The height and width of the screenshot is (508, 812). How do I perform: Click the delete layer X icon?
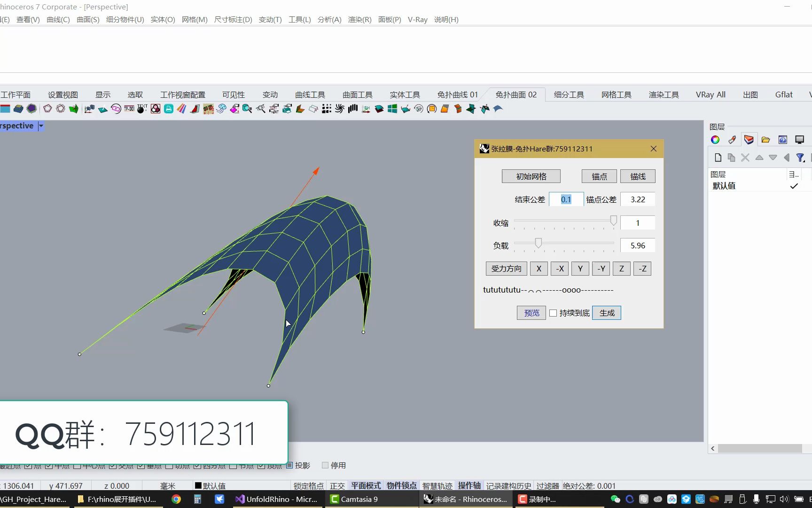(745, 158)
